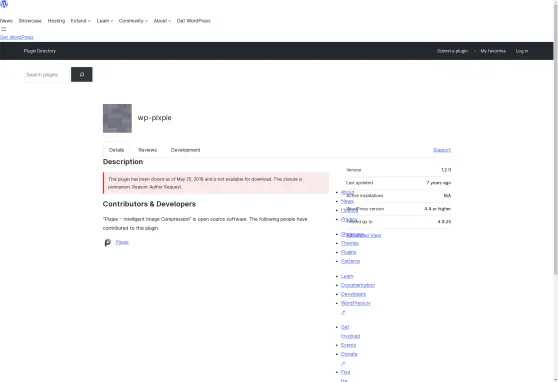This screenshot has height=382, width=558.
Task: Open Hosting in the top navigation
Action: tap(56, 21)
